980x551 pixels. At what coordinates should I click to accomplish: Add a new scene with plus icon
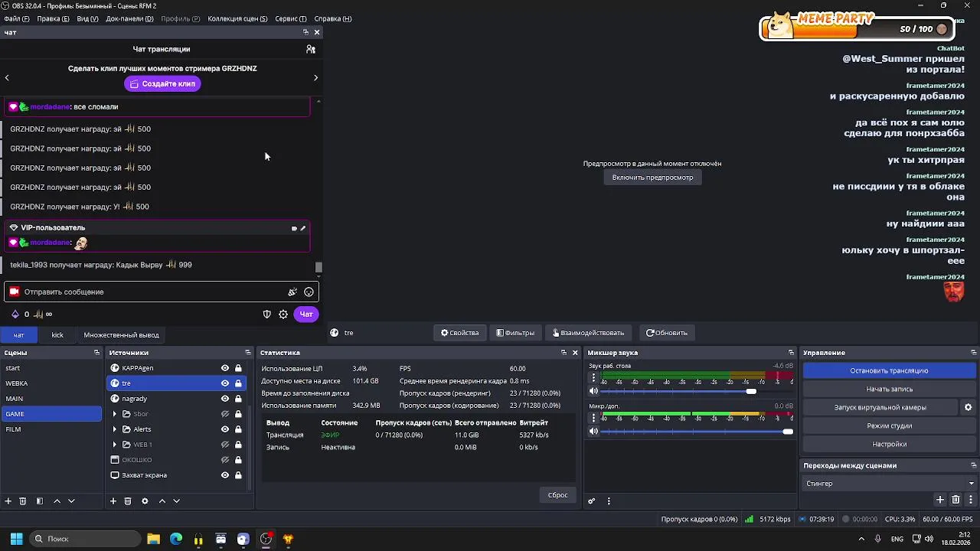[x=8, y=500]
